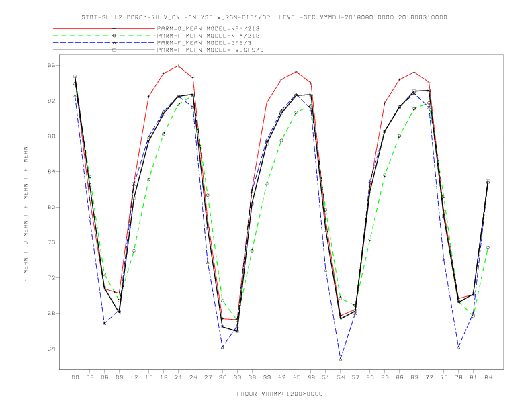Click the x-axis tick label 75
The image size is (532, 411).
(444, 377)
